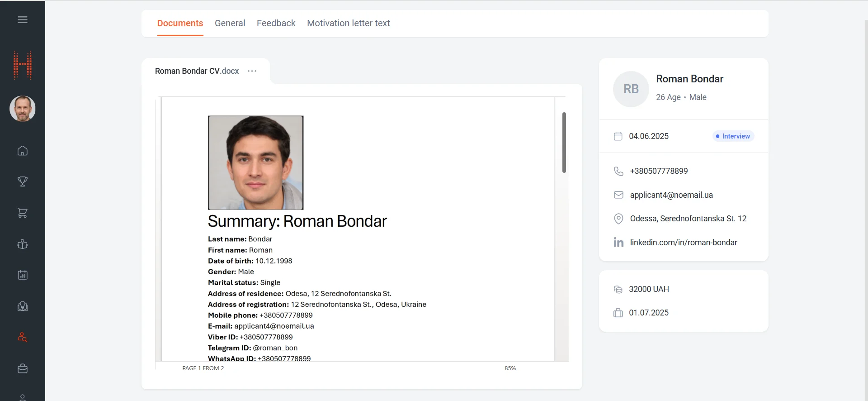Click the Roman Bondar CV.docx file tab

pyautogui.click(x=197, y=71)
